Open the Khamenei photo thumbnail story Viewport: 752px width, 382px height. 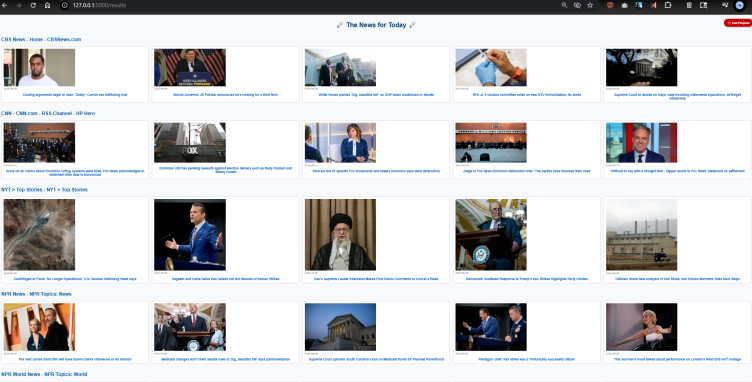pyautogui.click(x=341, y=235)
